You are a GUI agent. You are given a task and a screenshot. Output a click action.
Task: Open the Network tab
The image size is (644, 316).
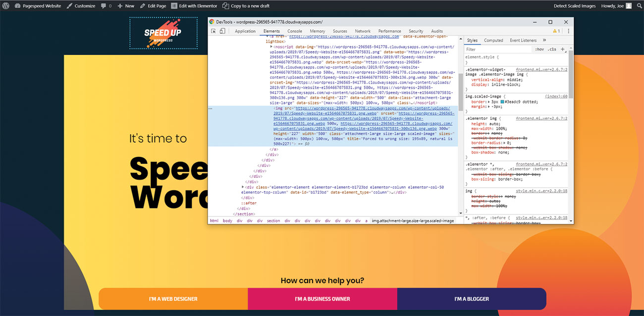[x=363, y=31]
